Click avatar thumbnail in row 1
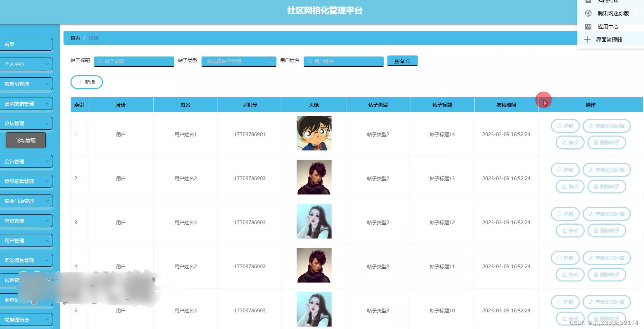Image resolution: width=644 pixels, height=329 pixels. click(x=314, y=133)
